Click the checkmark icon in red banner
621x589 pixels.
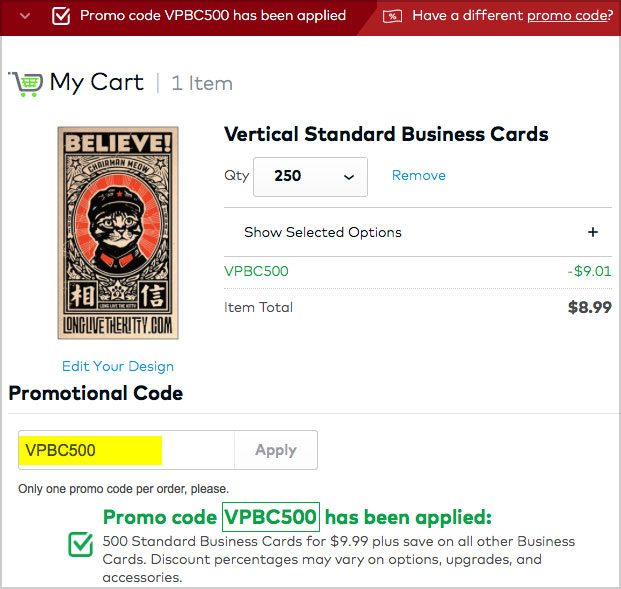tap(61, 16)
